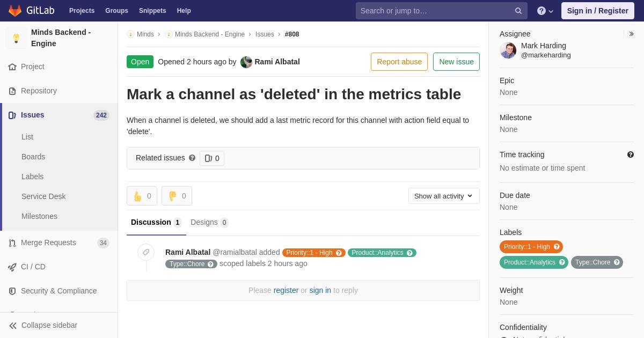Click the Time tracking help icon

coord(631,155)
